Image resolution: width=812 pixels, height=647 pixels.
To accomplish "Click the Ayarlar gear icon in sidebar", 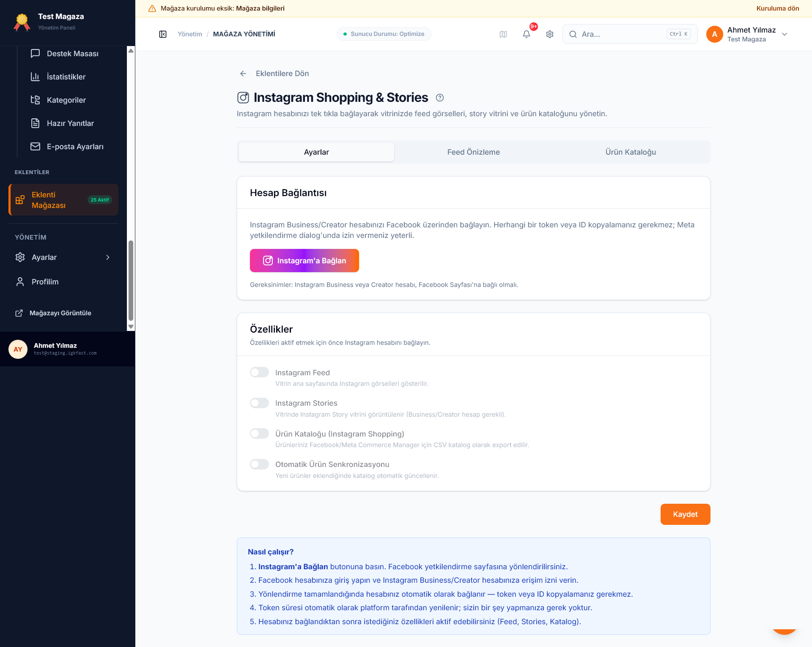I will 20,257.
